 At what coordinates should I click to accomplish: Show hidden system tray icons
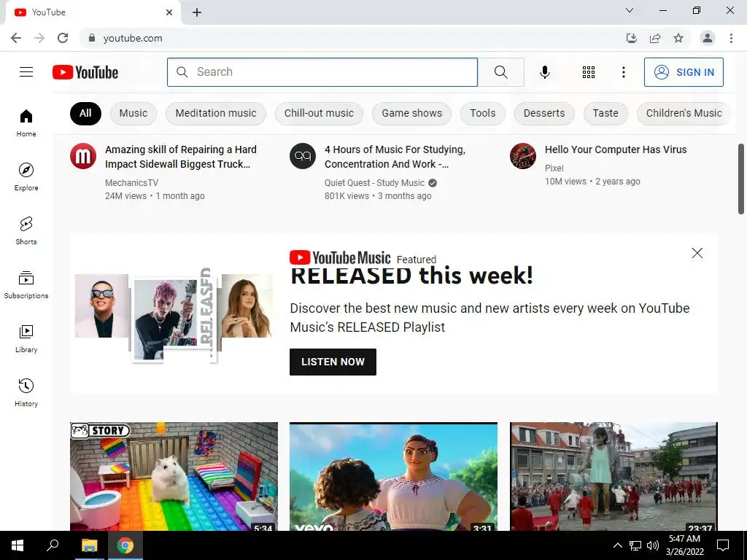tap(617, 545)
